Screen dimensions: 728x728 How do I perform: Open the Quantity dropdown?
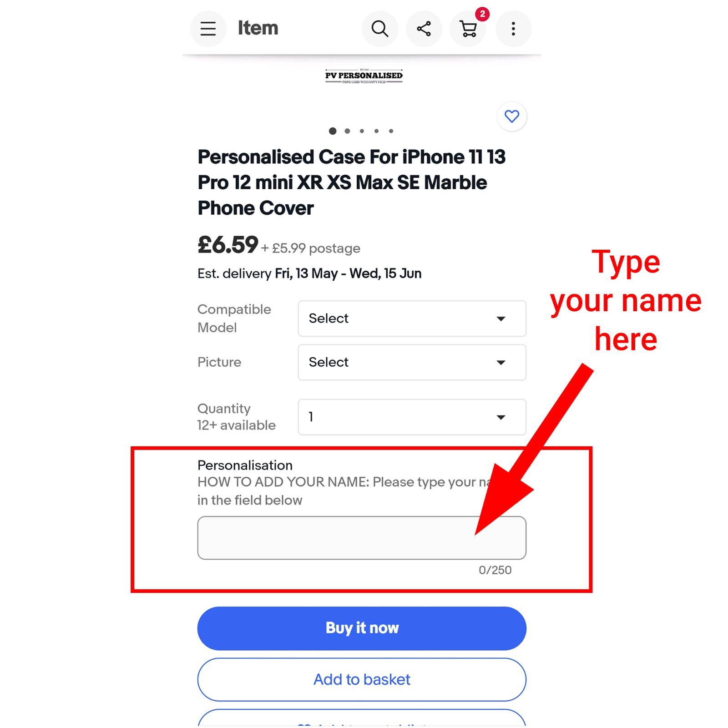412,417
